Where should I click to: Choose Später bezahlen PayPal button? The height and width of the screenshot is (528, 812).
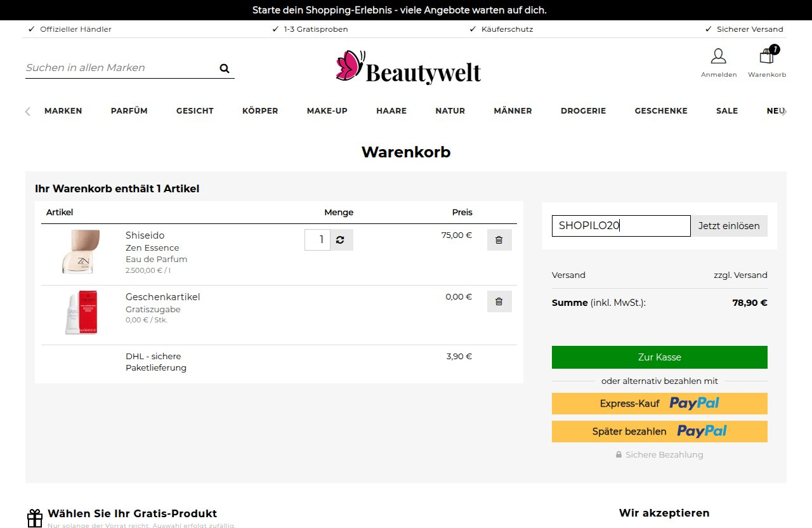tap(660, 432)
